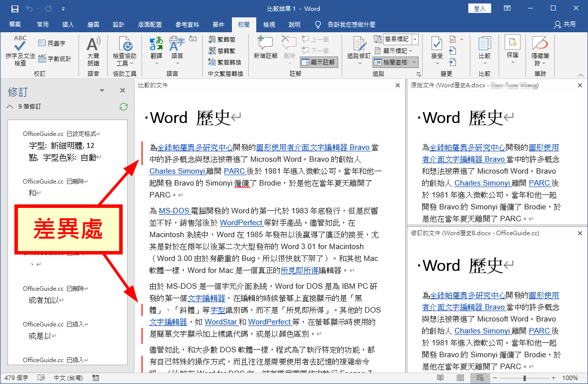
Task: Follow the MS-DOS hyperlink
Action: click(x=174, y=210)
